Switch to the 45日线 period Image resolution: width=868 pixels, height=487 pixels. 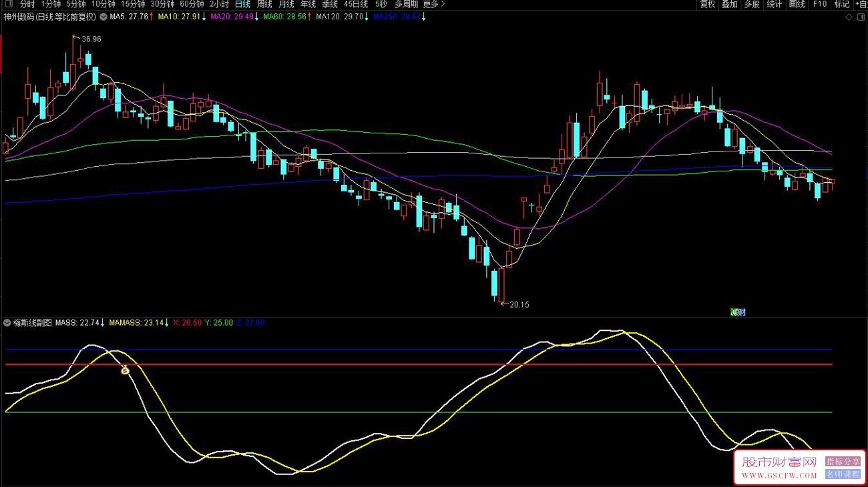356,4
